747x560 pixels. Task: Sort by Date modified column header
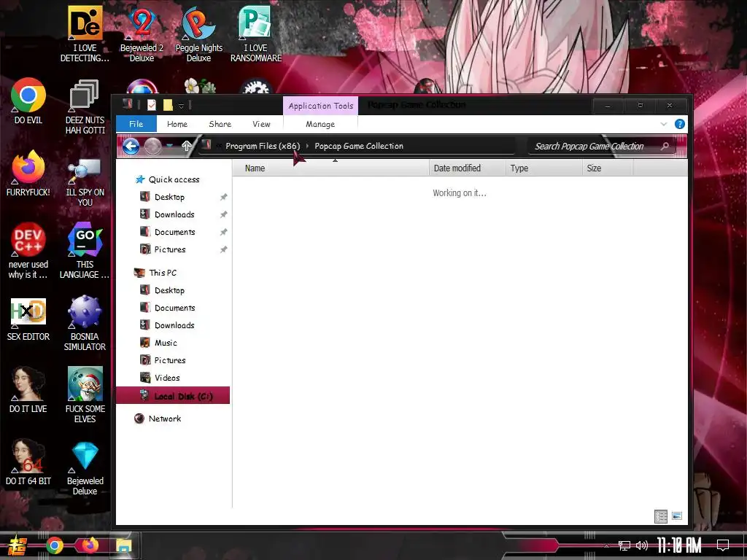tap(468, 168)
